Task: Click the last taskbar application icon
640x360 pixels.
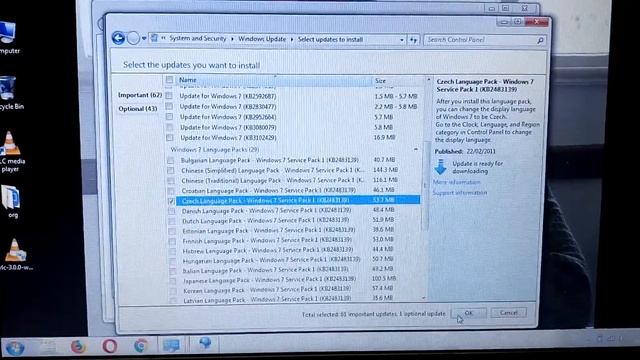Action: coord(205,344)
